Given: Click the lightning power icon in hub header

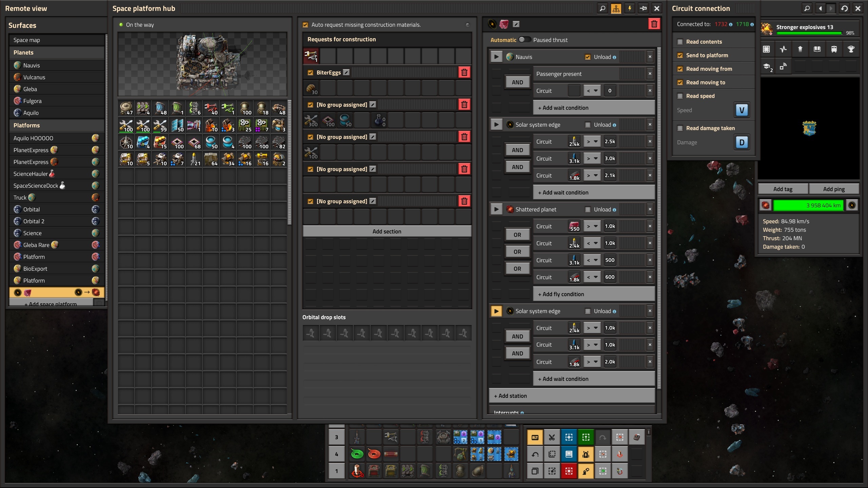Looking at the screenshot, I should (x=630, y=8).
